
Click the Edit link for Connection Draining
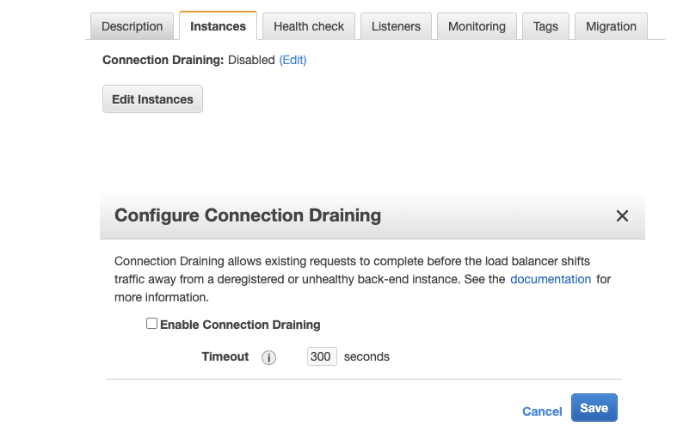293,60
